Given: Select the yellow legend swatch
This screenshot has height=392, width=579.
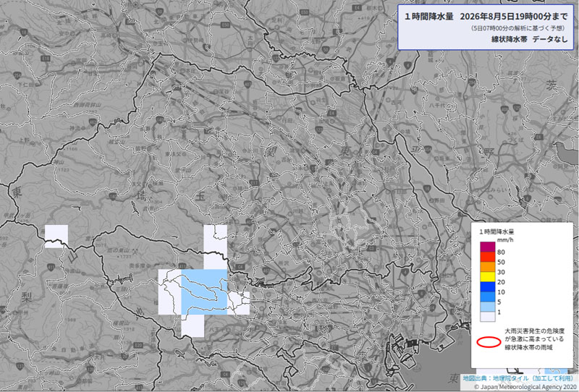Looking at the screenshot, I should point(487,276).
